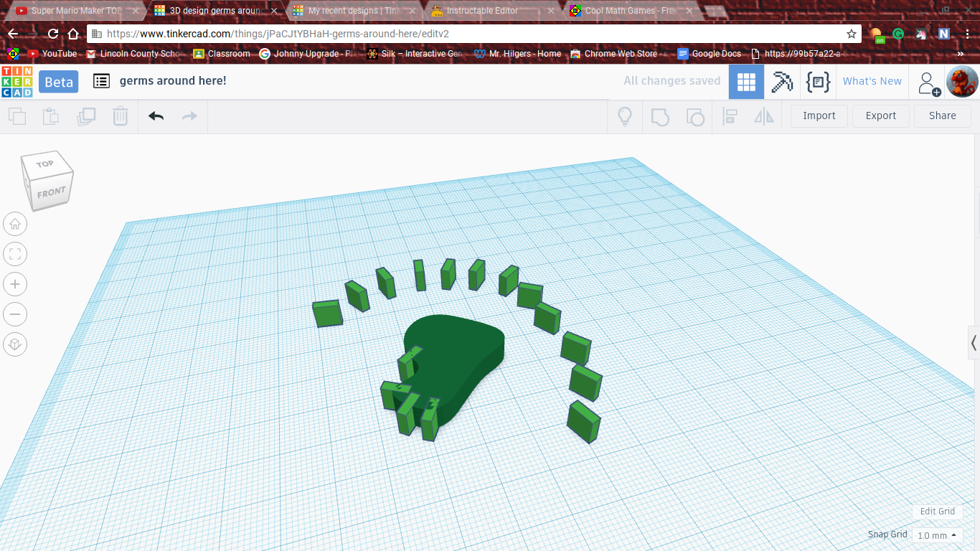Click the Delete trash icon
The width and height of the screenshot is (980, 551).
[121, 116]
